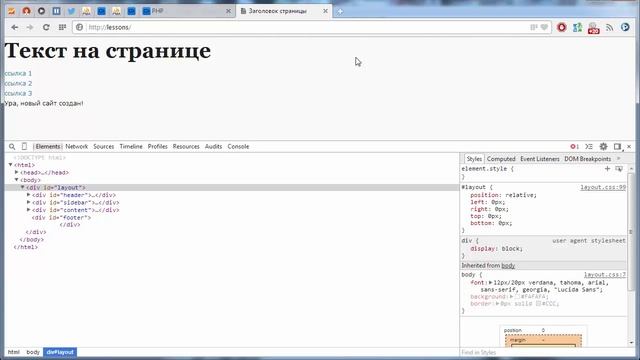
Task: Open the Elements panel tab
Action: point(48,147)
